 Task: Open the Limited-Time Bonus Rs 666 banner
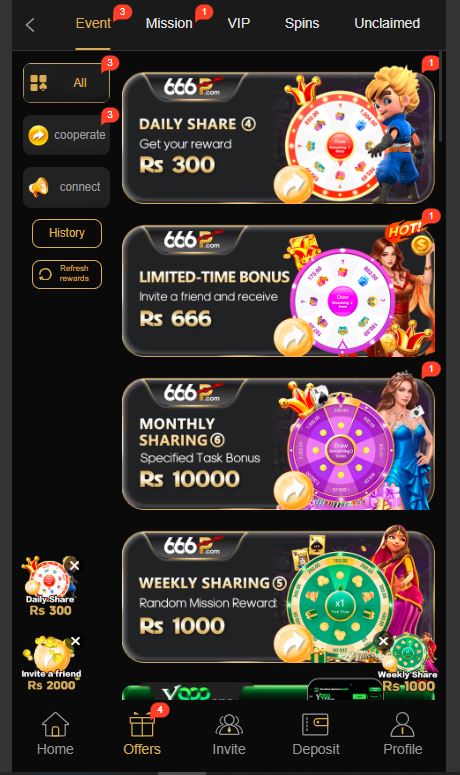point(278,291)
